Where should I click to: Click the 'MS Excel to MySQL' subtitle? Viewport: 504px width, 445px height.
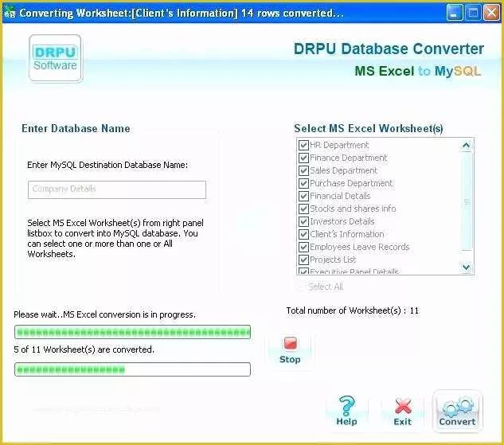click(x=418, y=71)
